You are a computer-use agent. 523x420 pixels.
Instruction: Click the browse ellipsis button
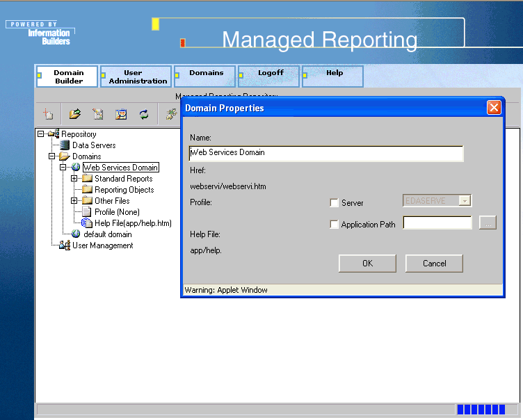488,223
